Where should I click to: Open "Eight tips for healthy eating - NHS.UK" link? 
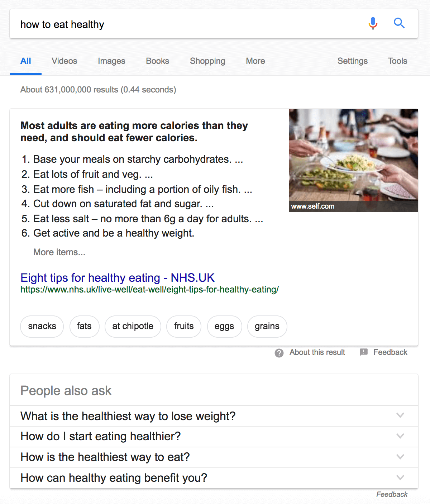[118, 278]
